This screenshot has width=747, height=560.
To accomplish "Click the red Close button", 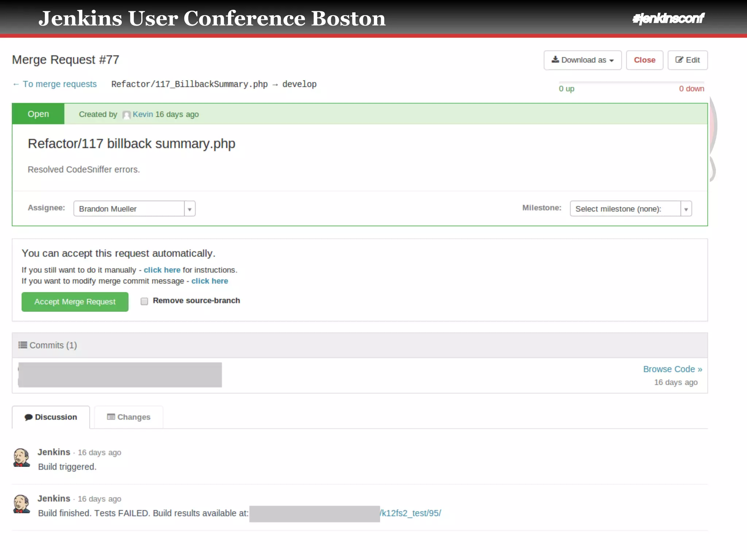I will point(645,60).
